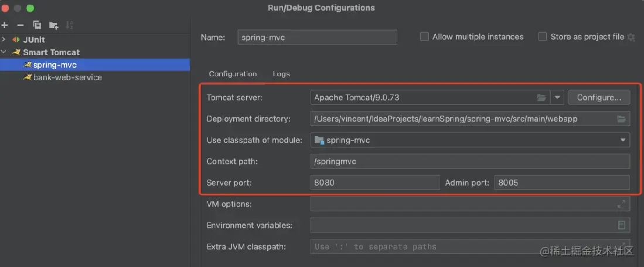The height and width of the screenshot is (267, 644).
Task: Select the spring-mvc configuration
Action: tap(95, 65)
